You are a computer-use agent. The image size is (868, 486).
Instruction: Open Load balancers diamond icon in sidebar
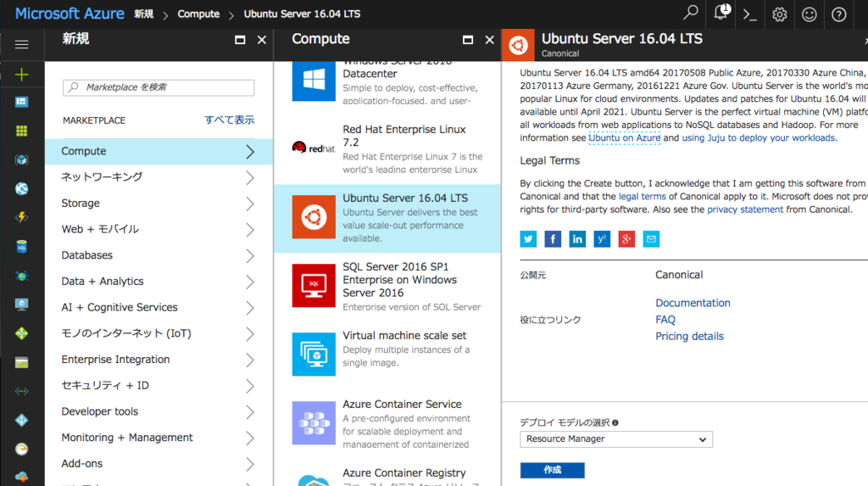point(21,333)
